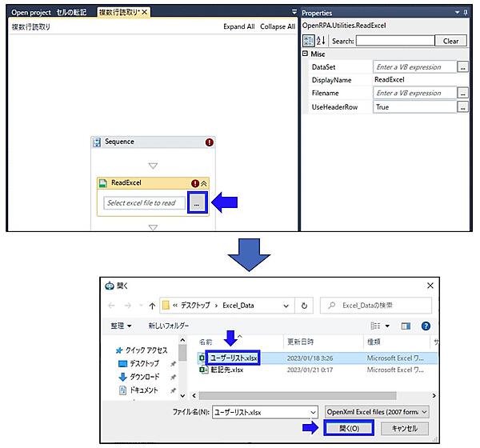Select the file ユーザーリスト.xlsx
Screen dimensions: 480x448
pos(234,358)
